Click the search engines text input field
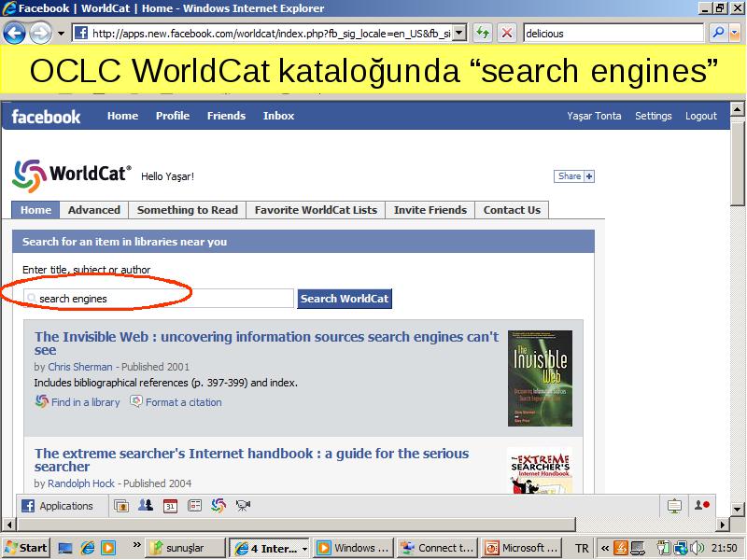747x560 pixels. (x=159, y=299)
